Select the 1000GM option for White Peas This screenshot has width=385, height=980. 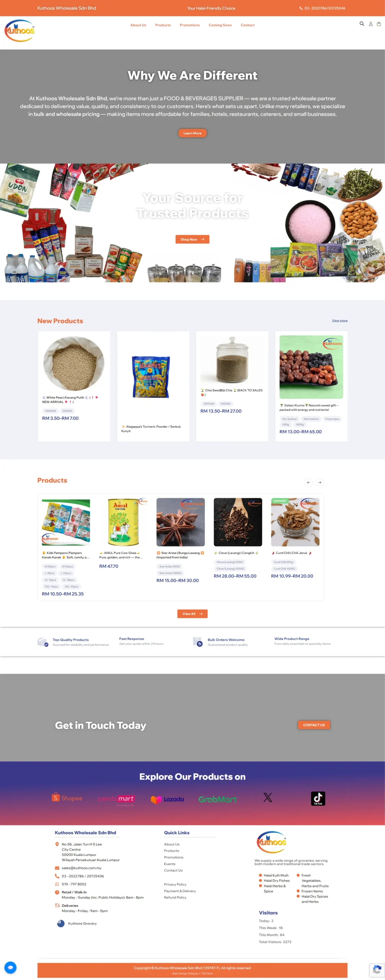(x=51, y=411)
